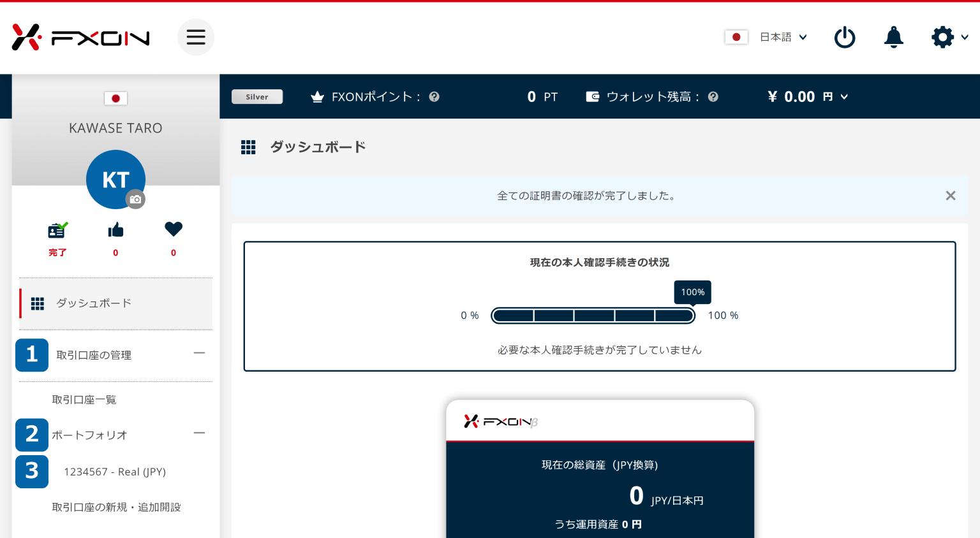This screenshot has width=980, height=538.
Task: Click the crown FXON points icon
Action: 317,97
